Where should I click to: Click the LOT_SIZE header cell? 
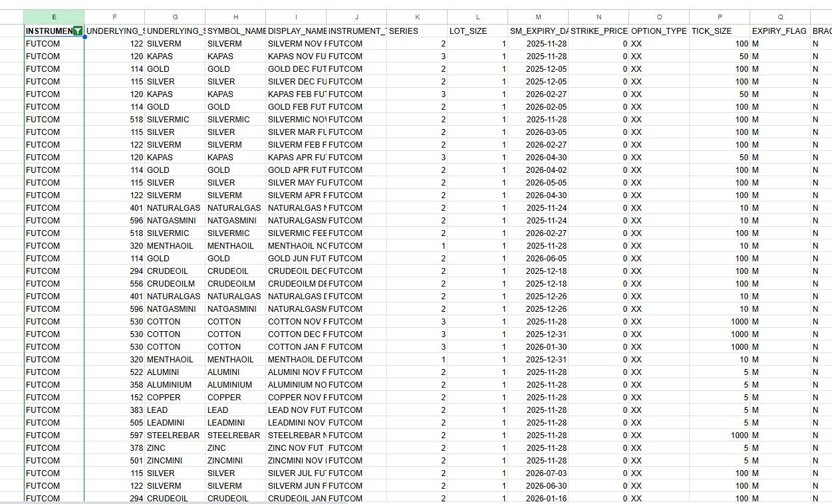pyautogui.click(x=478, y=31)
